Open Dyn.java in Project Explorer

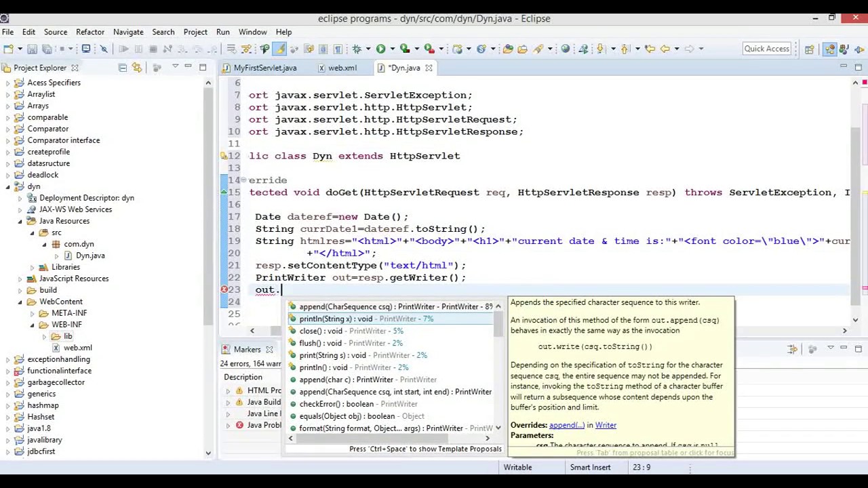[90, 256]
